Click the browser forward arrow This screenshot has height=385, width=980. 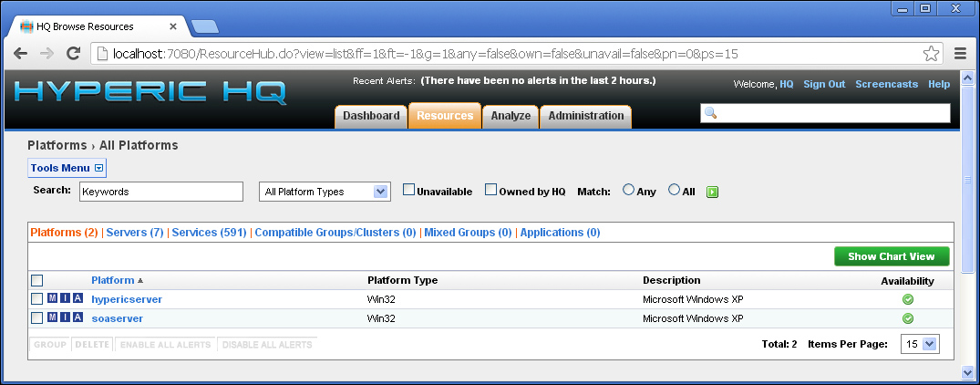(x=46, y=54)
